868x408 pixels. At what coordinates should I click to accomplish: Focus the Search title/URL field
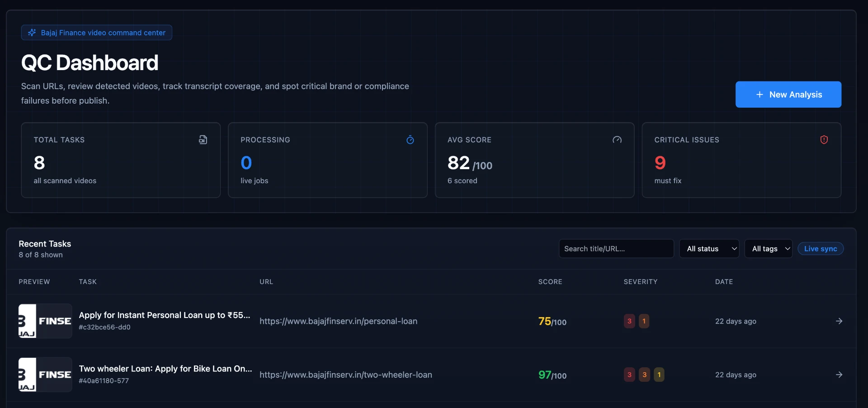click(616, 249)
